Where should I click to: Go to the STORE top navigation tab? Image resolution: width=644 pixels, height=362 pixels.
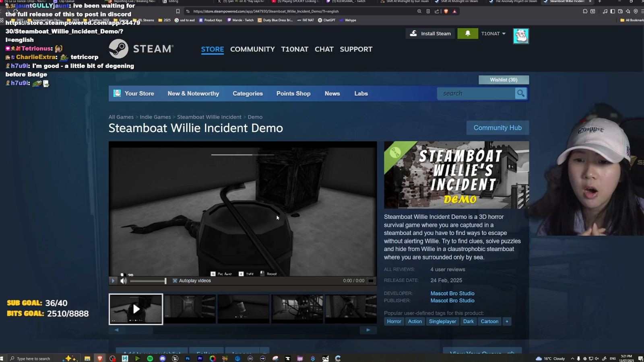(213, 49)
